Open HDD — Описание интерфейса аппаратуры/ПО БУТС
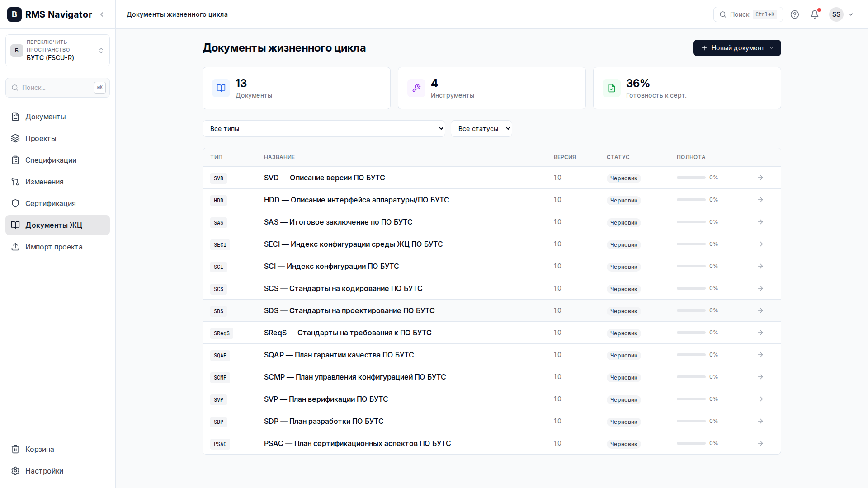The height and width of the screenshot is (488, 868). coord(356,200)
